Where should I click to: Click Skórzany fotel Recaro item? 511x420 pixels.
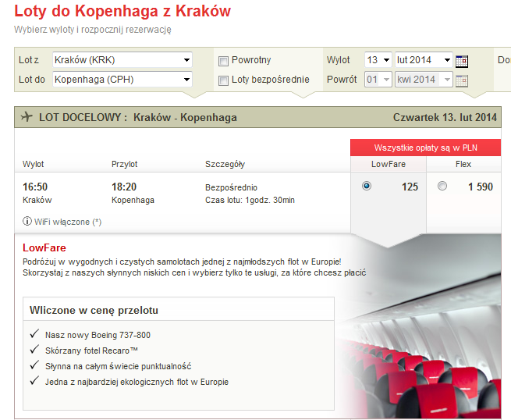coord(91,351)
